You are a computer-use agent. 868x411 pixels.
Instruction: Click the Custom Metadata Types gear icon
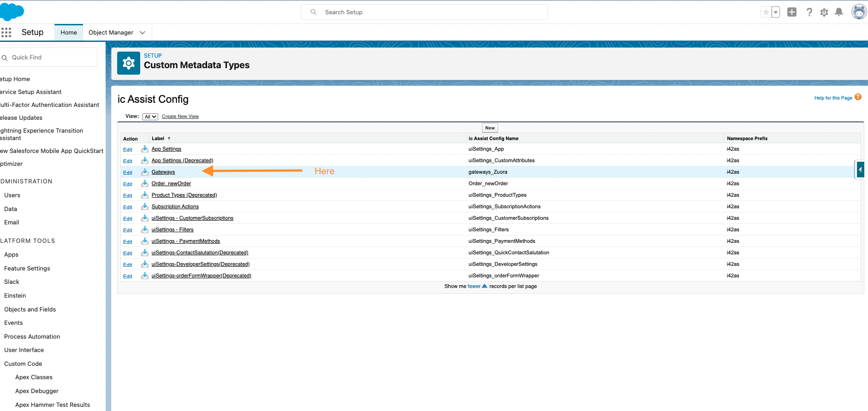129,63
